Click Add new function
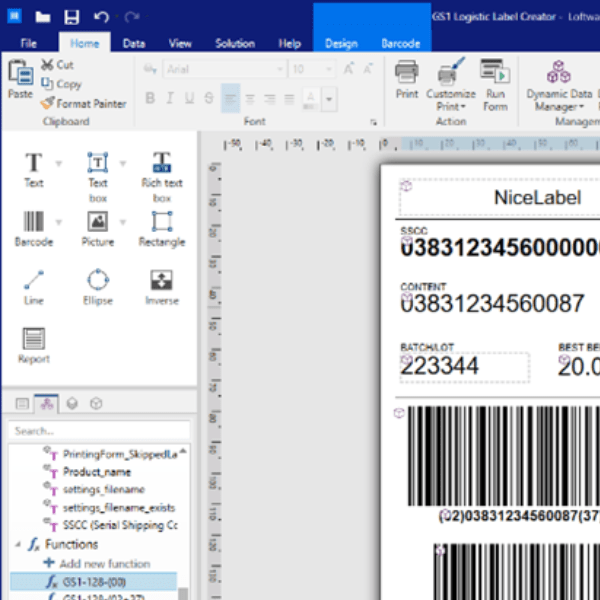Viewport: 600px width, 600px height. pos(97,563)
